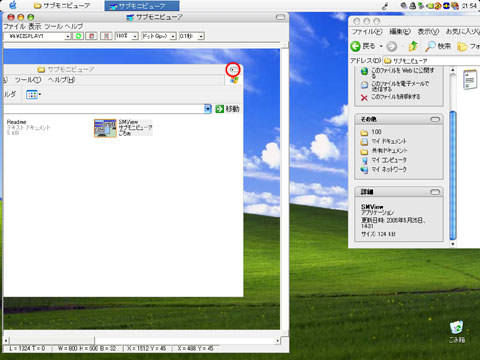Click the Explorer address field showing サブモニビューア
480x360 pixels.
pyautogui.click(x=431, y=61)
